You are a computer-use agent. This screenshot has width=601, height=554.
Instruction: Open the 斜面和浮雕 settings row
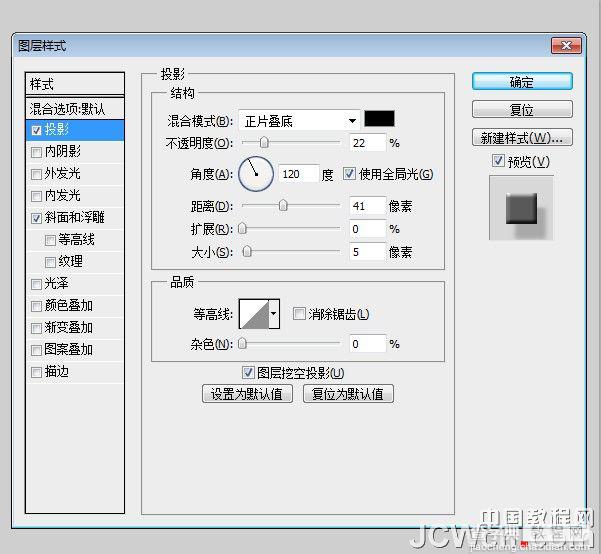(75, 218)
